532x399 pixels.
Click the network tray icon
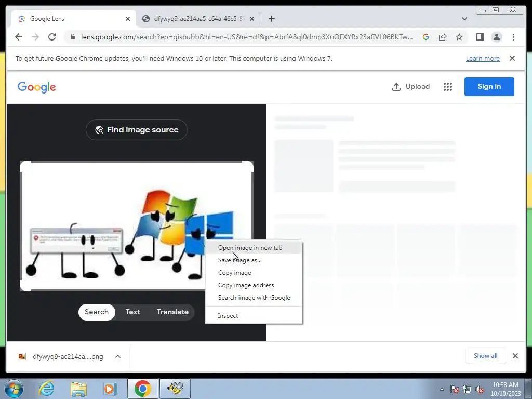click(x=467, y=389)
